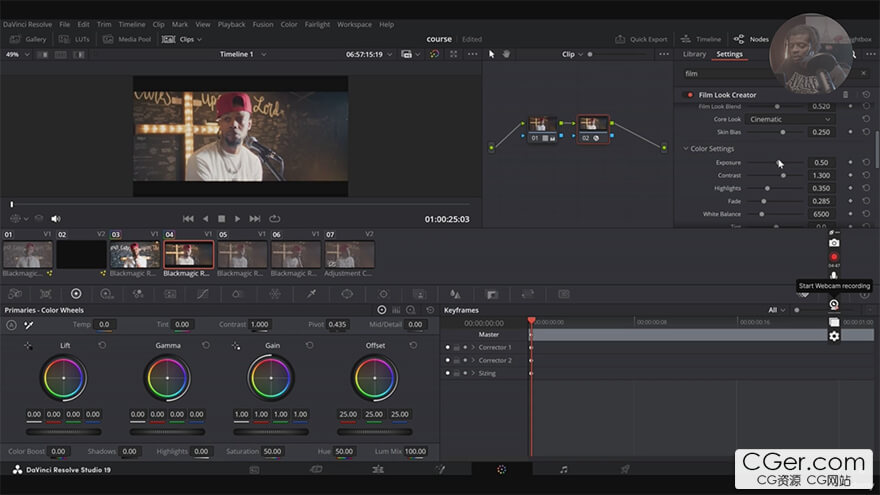Expand the Clips dropdown
880x495 pixels.
[182, 39]
